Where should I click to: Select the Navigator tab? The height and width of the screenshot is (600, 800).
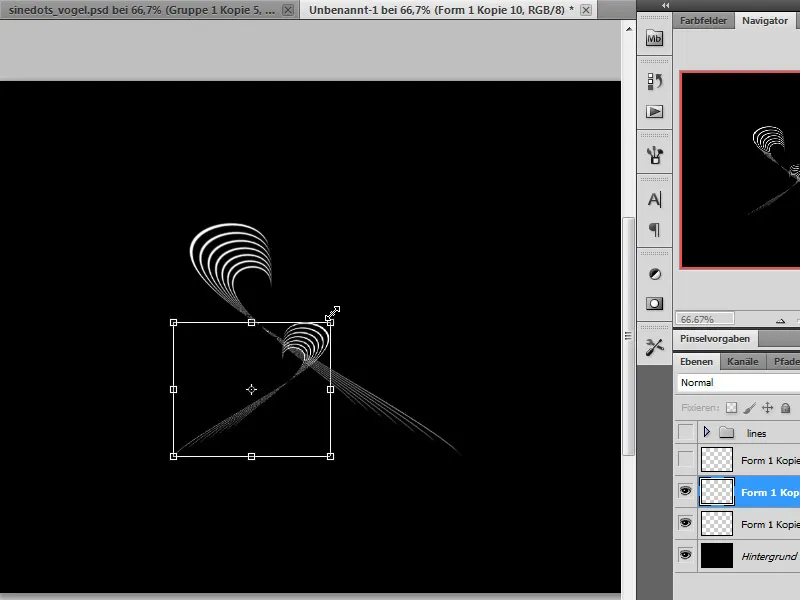(x=765, y=20)
